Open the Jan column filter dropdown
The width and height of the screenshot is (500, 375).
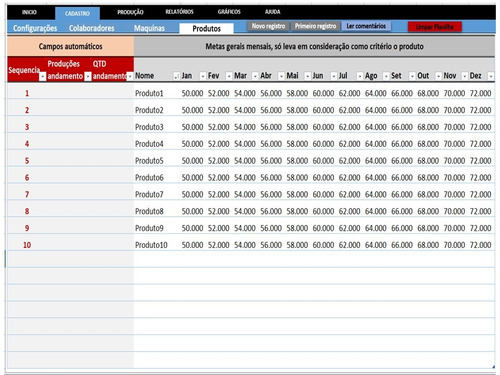203,76
